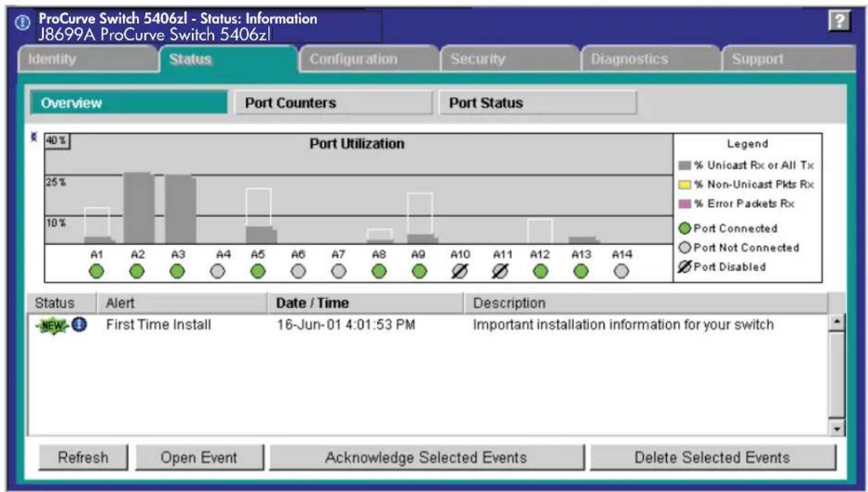Viewport: 868px width, 492px height.
Task: Click port A6 gray status circle
Action: pos(298,272)
